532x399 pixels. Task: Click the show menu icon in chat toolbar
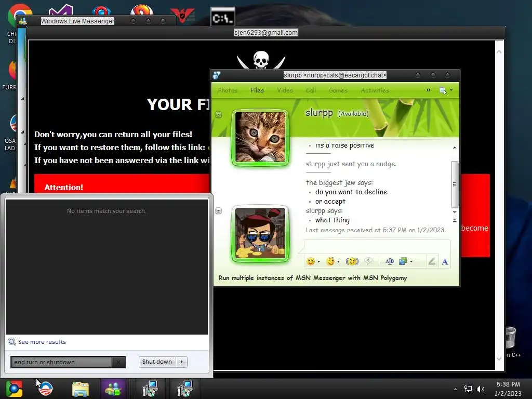click(443, 90)
